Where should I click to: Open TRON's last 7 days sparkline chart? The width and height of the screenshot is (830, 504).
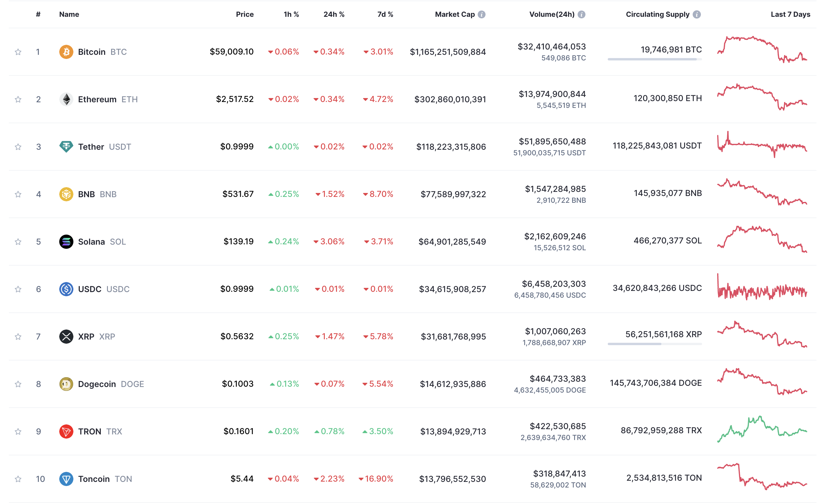tap(762, 429)
